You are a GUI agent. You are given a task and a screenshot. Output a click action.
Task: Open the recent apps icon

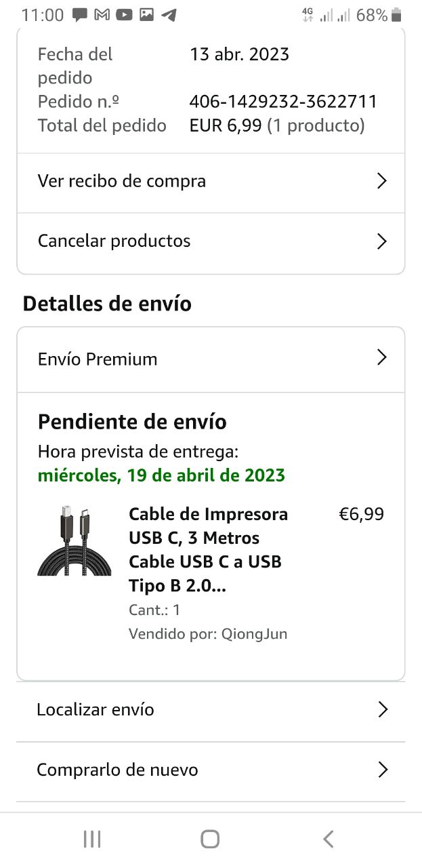(x=92, y=840)
